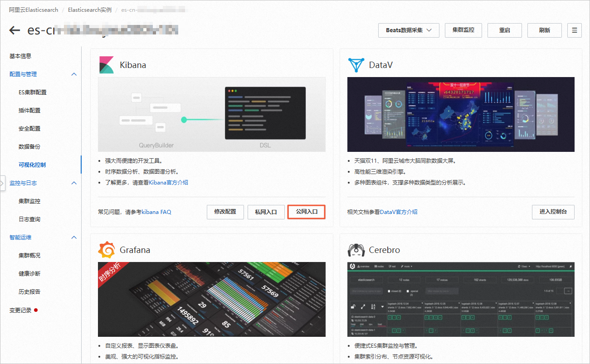Click the top 集群监控 button
This screenshot has width=590, height=364.
point(463,30)
